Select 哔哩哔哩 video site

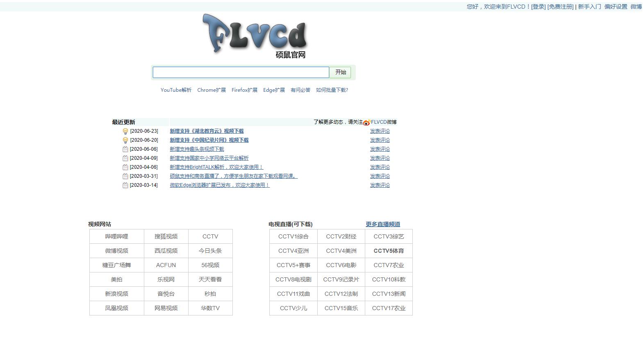[117, 236]
